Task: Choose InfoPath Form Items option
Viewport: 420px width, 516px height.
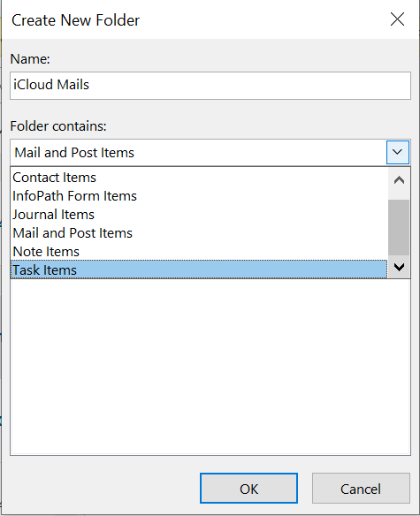Action: (199, 196)
